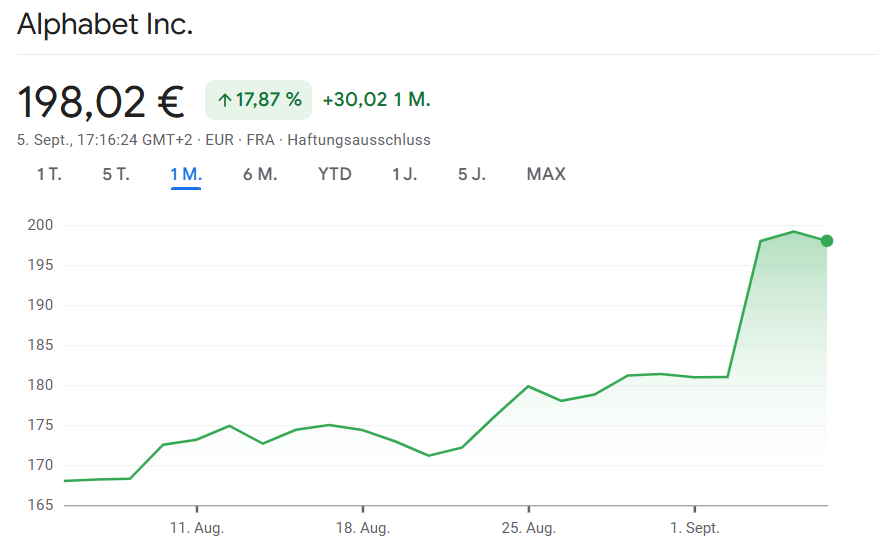Switch to the 5 T. range tab

(x=116, y=174)
